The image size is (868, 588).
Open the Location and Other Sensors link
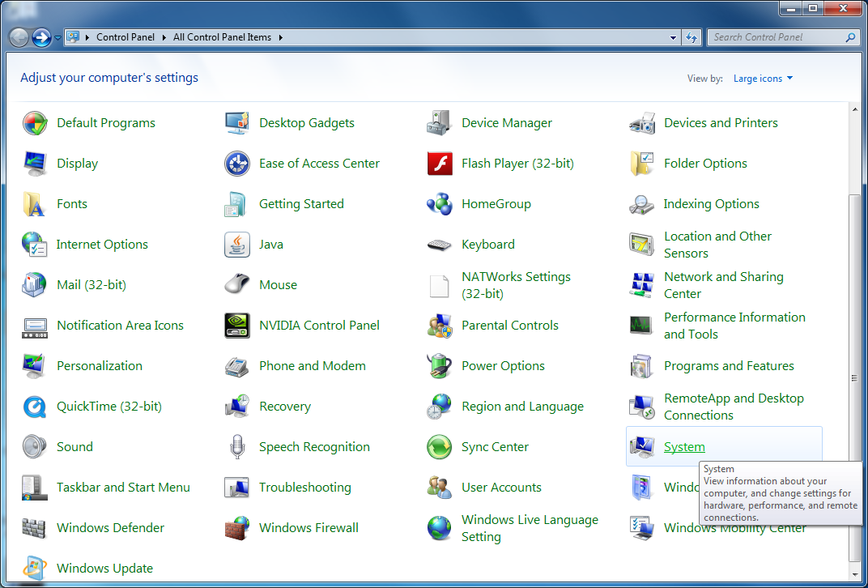[717, 245]
